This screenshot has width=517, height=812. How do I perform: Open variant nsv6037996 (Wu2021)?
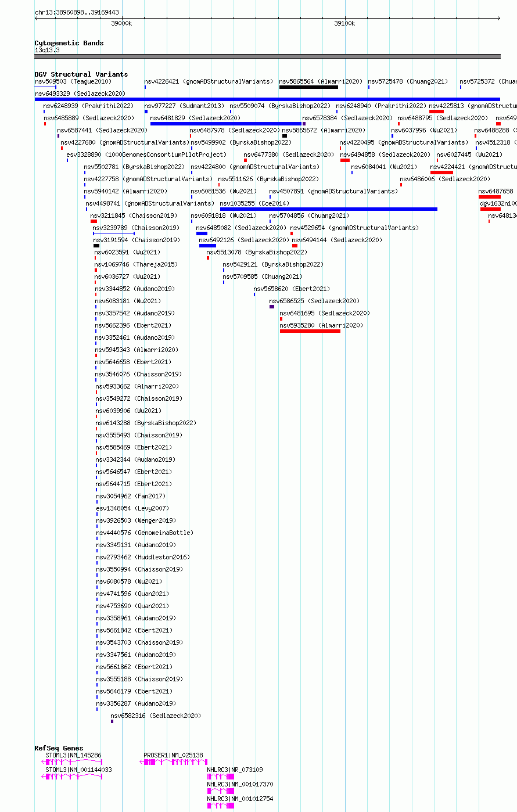click(425, 131)
